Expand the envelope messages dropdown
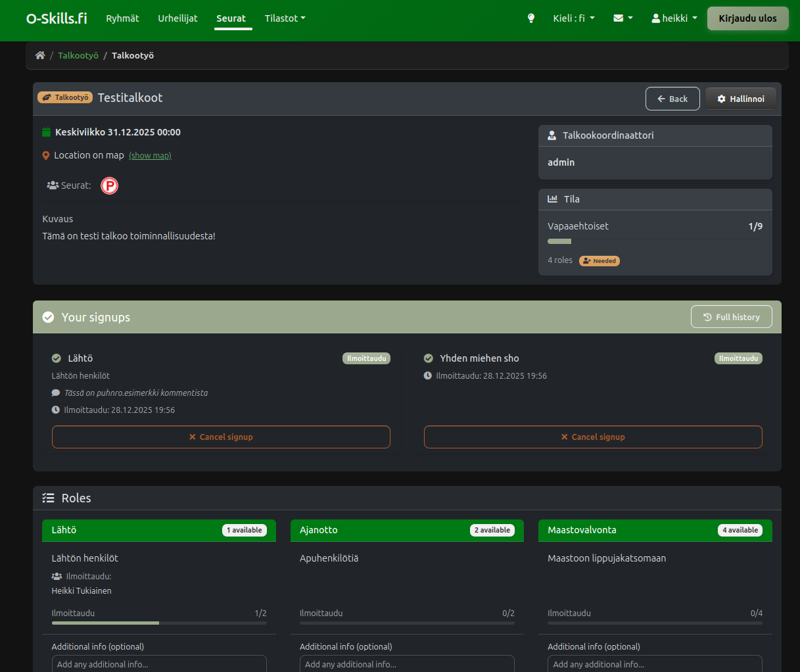Viewport: 800px width, 672px height. pyautogui.click(x=623, y=18)
